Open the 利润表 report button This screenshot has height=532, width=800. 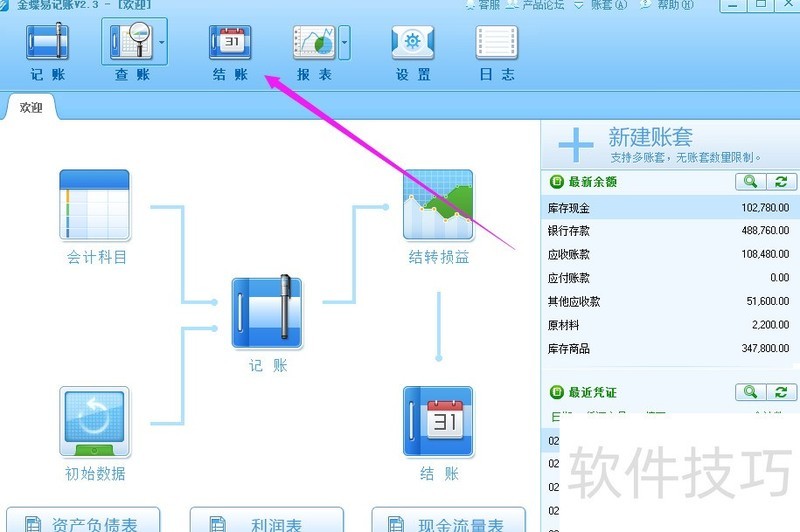point(267,520)
